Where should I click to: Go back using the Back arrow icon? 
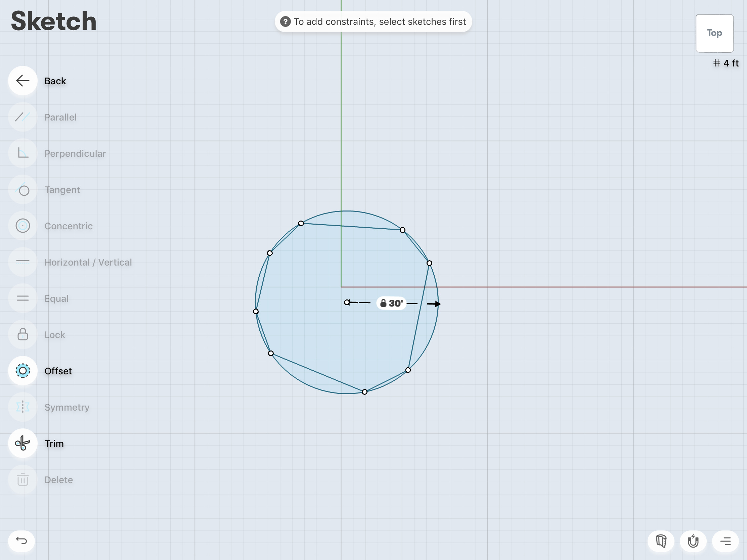pyautogui.click(x=23, y=81)
